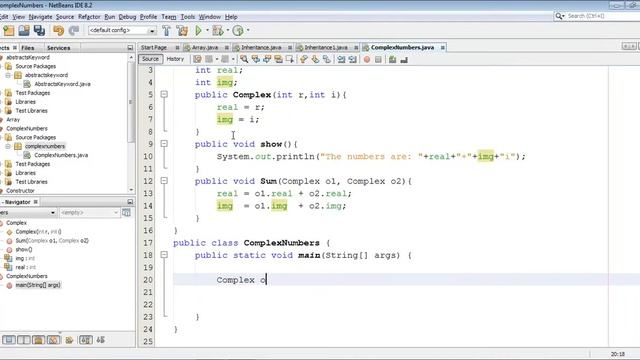Toggle Rectangular Selection icon
Screen dimensions: 640x360
pos(290,60)
